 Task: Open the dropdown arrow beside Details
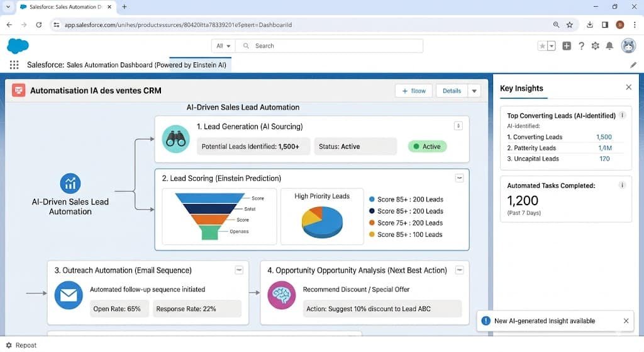[474, 91]
